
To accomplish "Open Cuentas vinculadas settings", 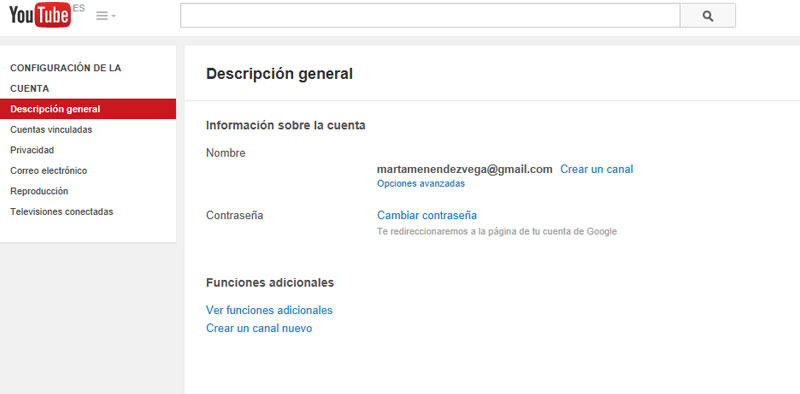I will click(51, 130).
